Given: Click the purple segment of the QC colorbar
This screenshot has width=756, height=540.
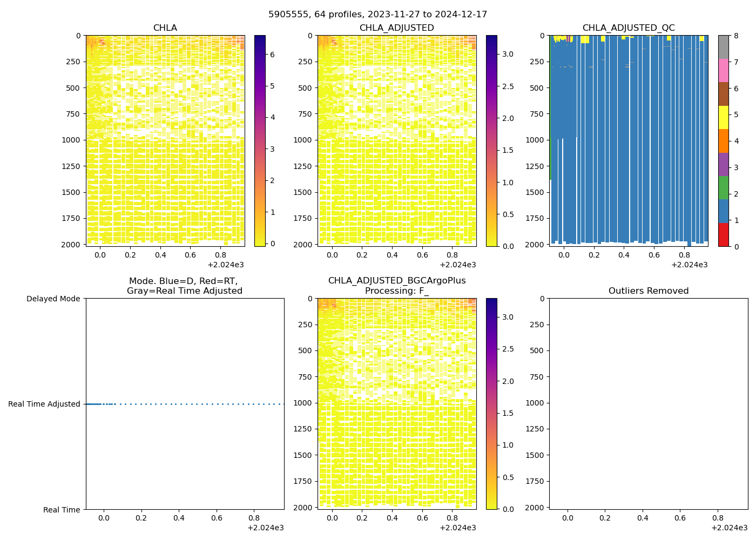Looking at the screenshot, I should (723, 164).
